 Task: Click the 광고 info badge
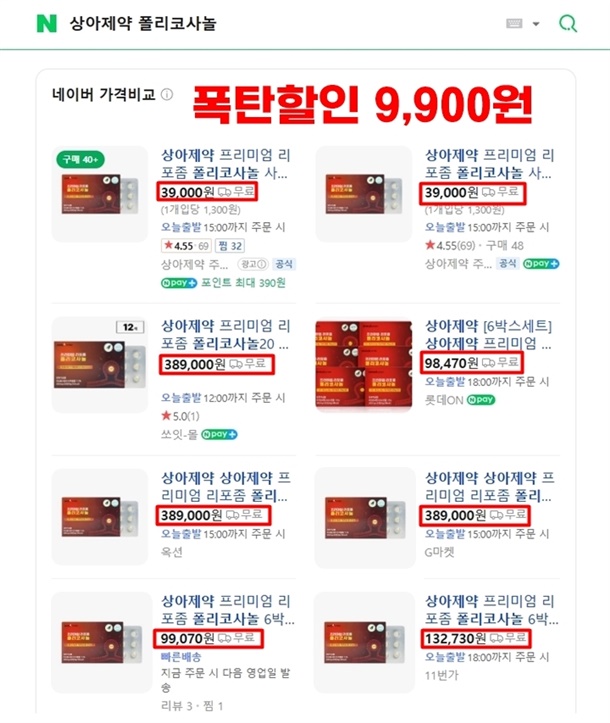253,264
